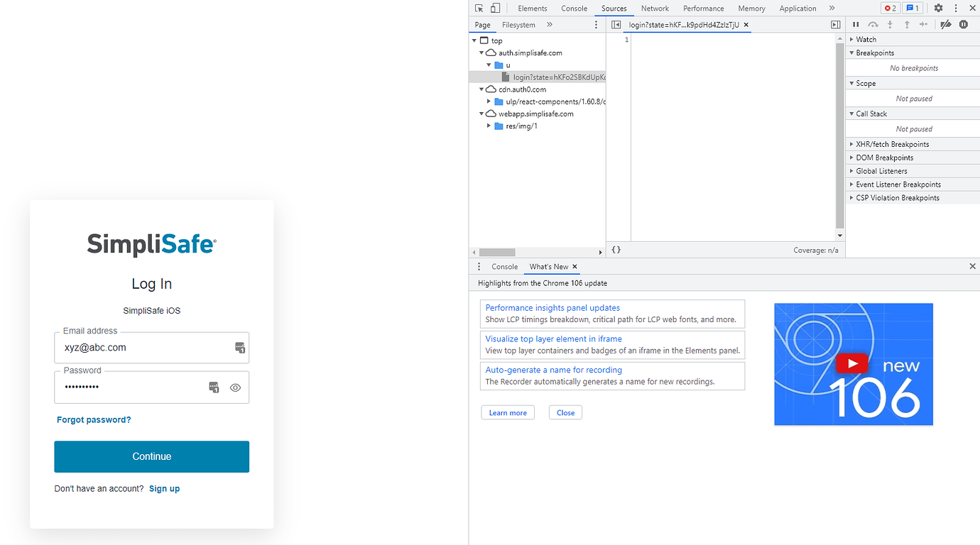Activate the inspect element picker icon
980x545 pixels.
click(479, 9)
